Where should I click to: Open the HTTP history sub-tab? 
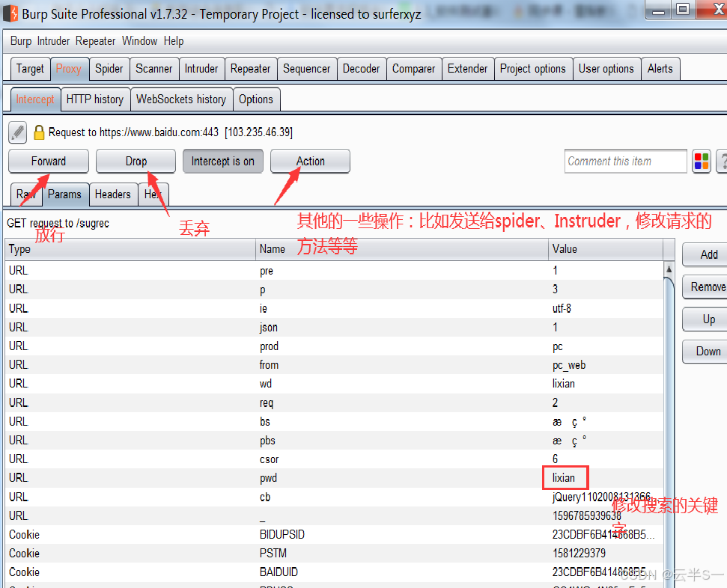(x=95, y=99)
